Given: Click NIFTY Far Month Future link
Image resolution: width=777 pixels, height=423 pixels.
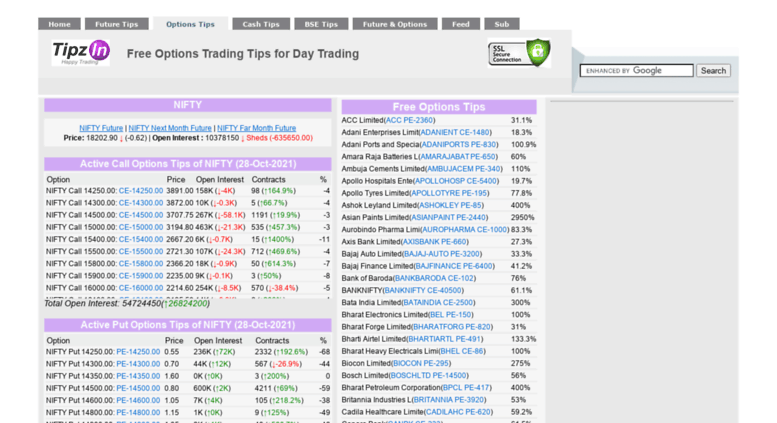Looking at the screenshot, I should 256,128.
